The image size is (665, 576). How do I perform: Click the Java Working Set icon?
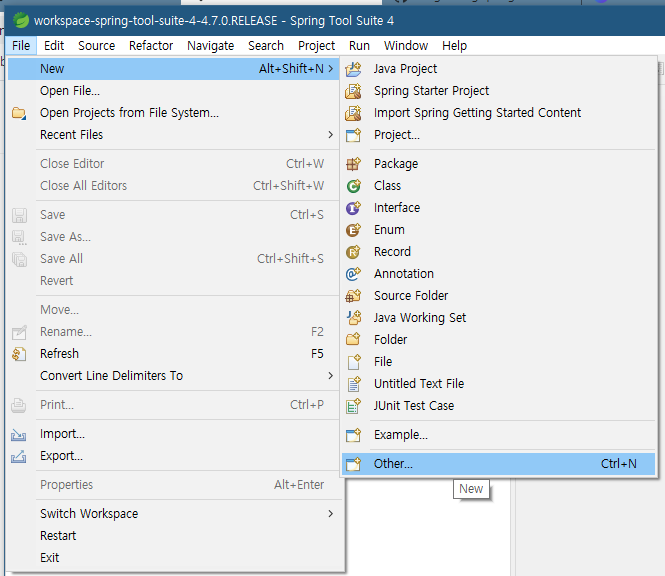click(353, 318)
